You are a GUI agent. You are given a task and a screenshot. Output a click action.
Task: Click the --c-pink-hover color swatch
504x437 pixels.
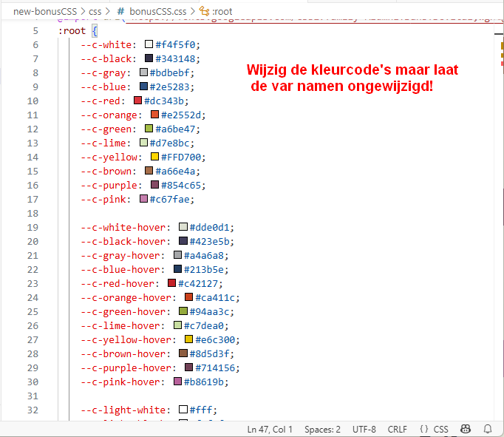coord(177,382)
